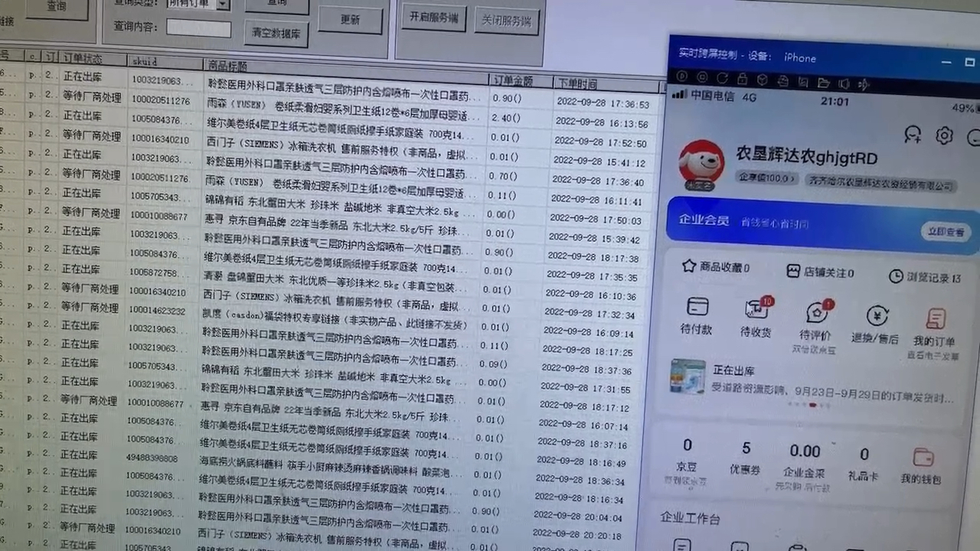Tap the 企业金采 0.00 balance

tap(805, 465)
